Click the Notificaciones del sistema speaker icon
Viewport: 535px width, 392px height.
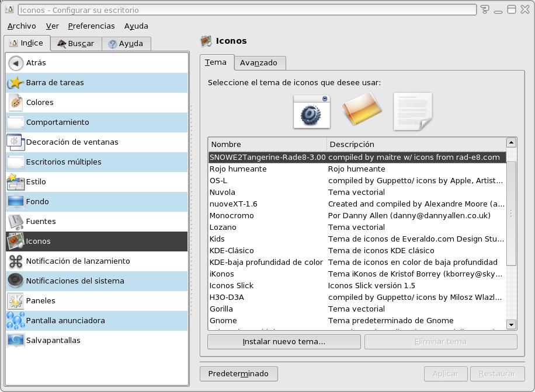tap(15, 281)
